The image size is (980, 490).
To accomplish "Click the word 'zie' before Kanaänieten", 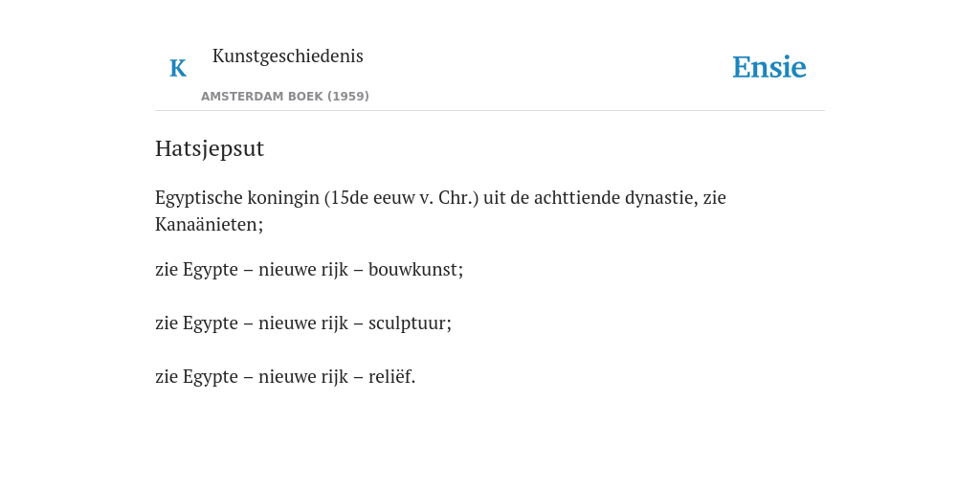I will 714,198.
